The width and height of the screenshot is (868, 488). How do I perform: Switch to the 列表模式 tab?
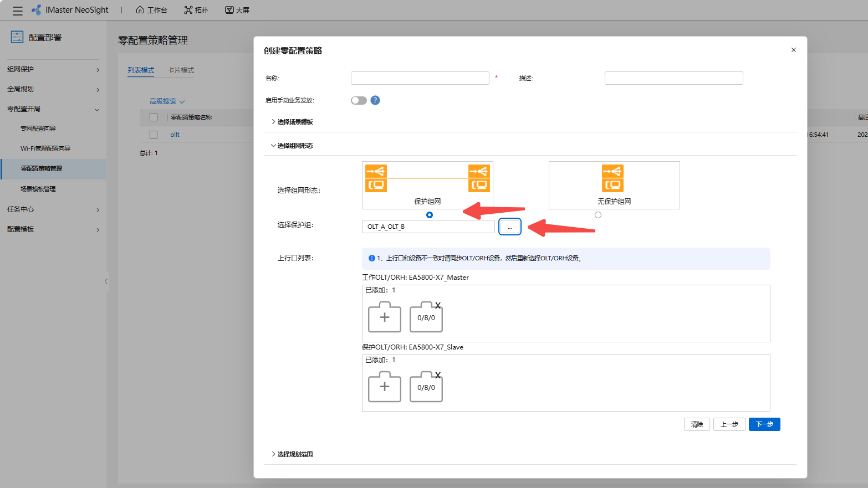coord(141,70)
